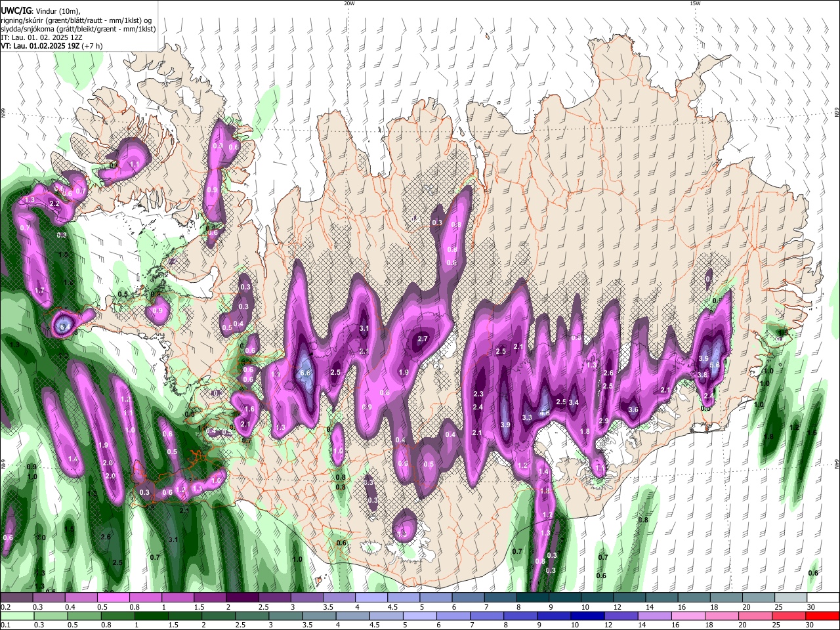
Task: Click the '20W' longitude label at the top
Action: (349, 3)
